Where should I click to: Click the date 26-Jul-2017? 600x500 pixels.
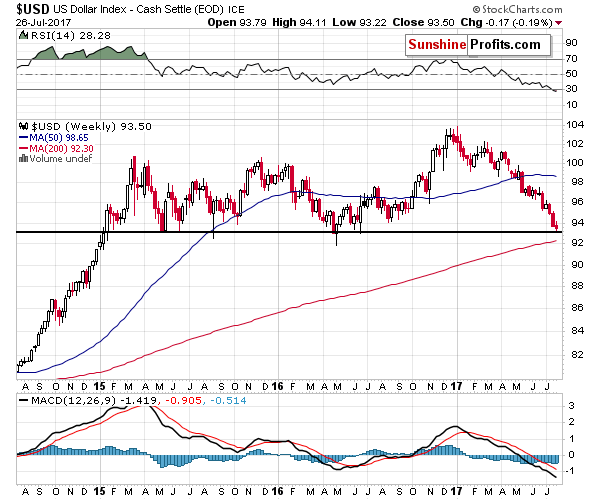(x=43, y=22)
